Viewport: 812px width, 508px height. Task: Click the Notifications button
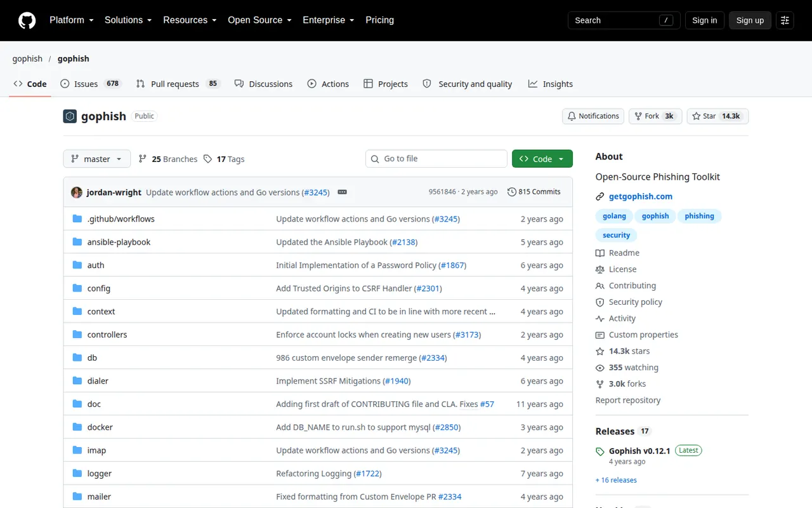click(593, 116)
